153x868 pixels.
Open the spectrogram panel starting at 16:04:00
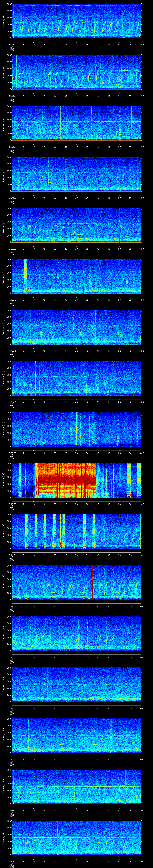pyautogui.click(x=77, y=174)
